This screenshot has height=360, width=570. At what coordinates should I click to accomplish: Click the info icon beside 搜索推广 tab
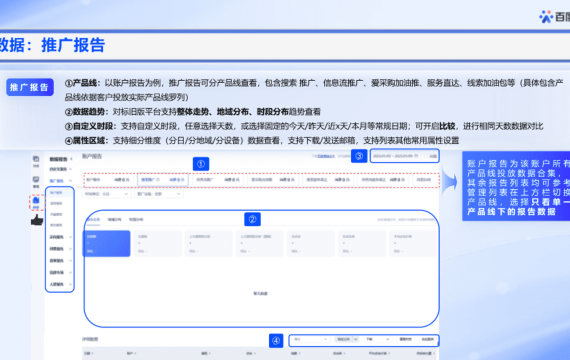(x=158, y=179)
